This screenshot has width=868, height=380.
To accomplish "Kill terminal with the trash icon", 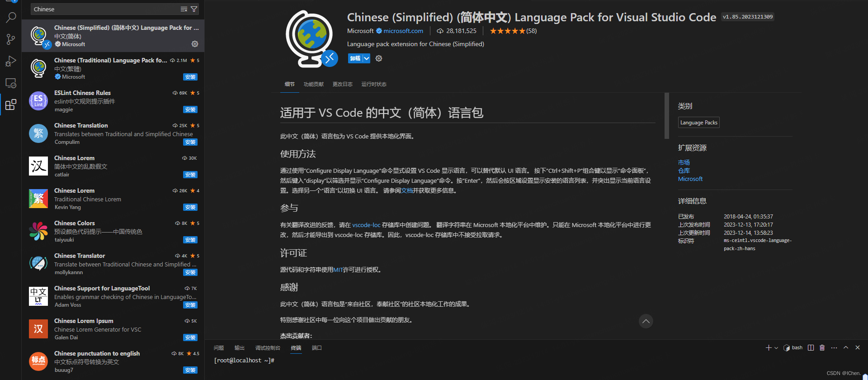I will tap(822, 347).
